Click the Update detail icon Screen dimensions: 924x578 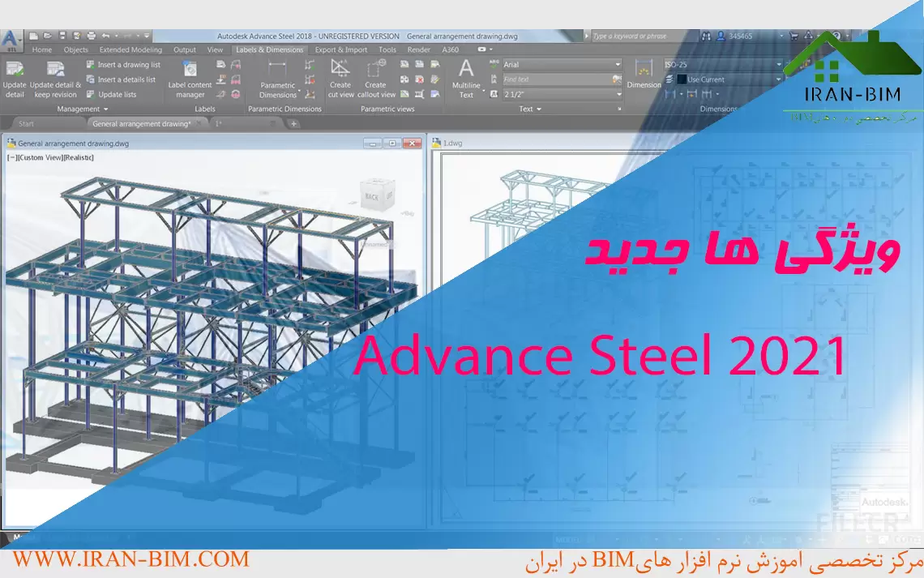click(15, 70)
